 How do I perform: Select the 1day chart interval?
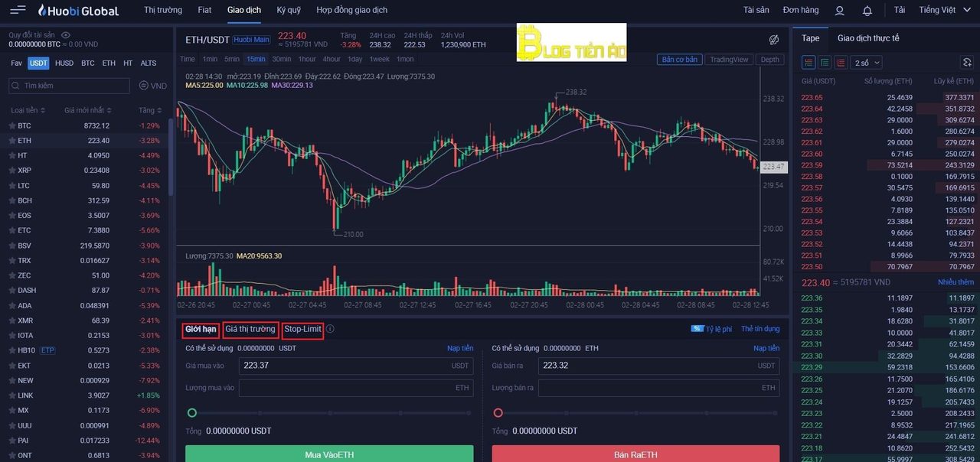[354, 60]
